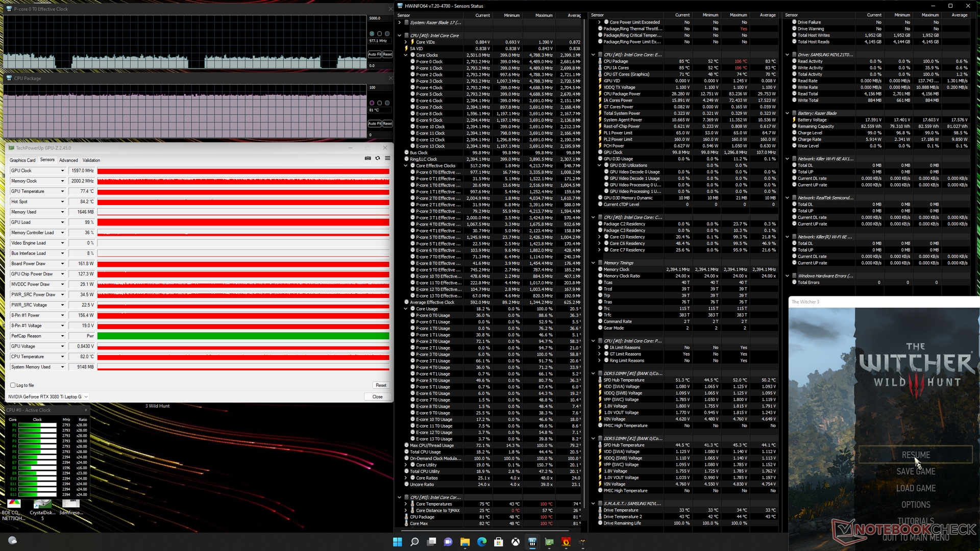Screen dimensions: 980x551
Task: Open the GPU-Z hamburger menu icon
Action: tap(387, 158)
